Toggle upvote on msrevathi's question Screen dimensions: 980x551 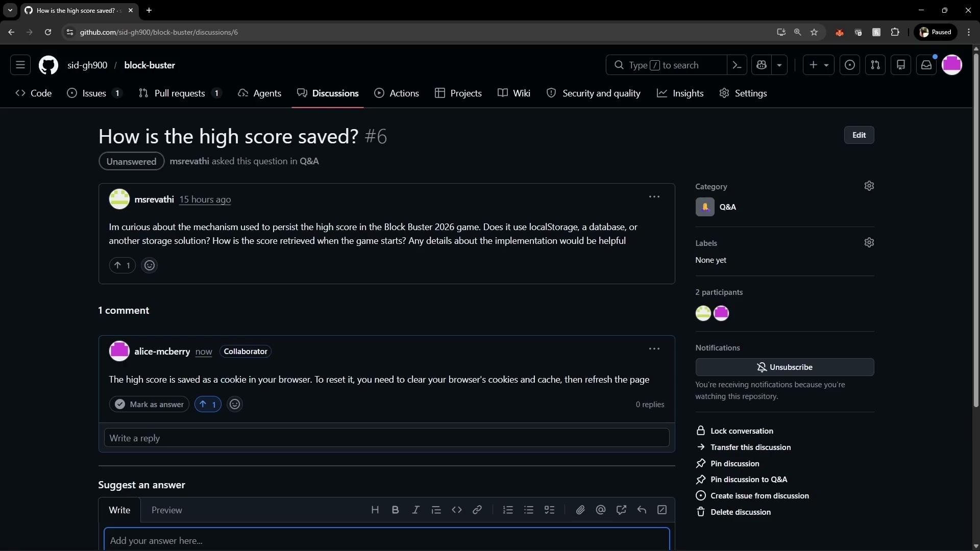pos(122,265)
